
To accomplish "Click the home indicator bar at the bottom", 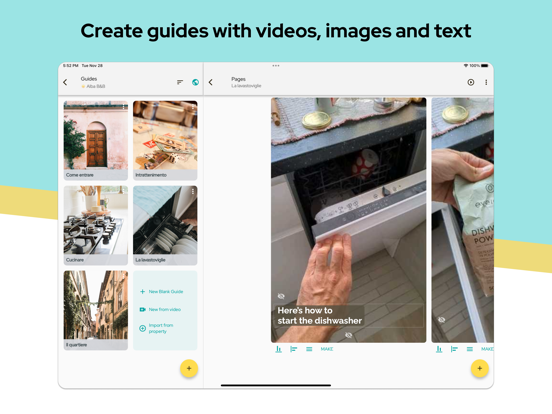I will click(276, 385).
